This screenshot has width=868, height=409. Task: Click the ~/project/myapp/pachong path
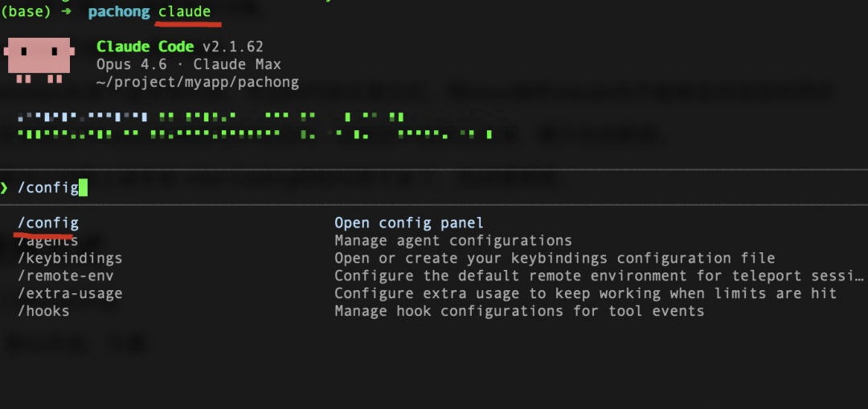tap(198, 82)
